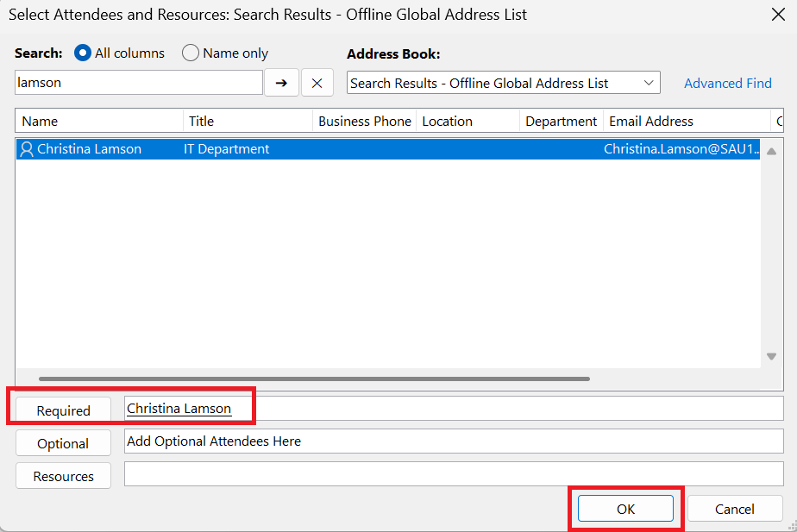The width and height of the screenshot is (797, 532).
Task: Click the Optional attendees button
Action: click(x=63, y=443)
